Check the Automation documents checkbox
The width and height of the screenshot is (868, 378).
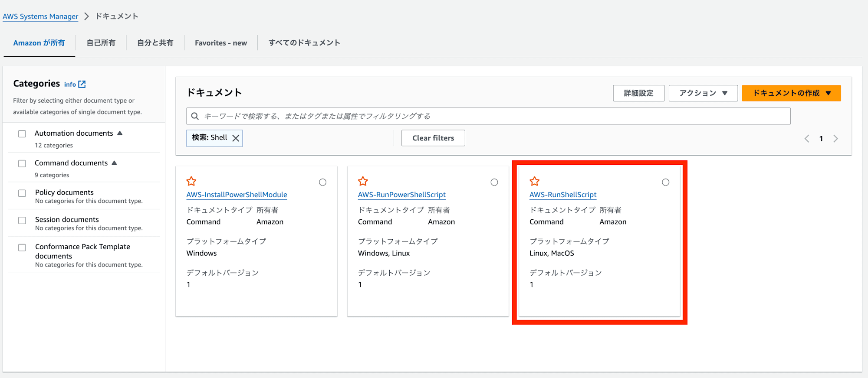[22, 134]
